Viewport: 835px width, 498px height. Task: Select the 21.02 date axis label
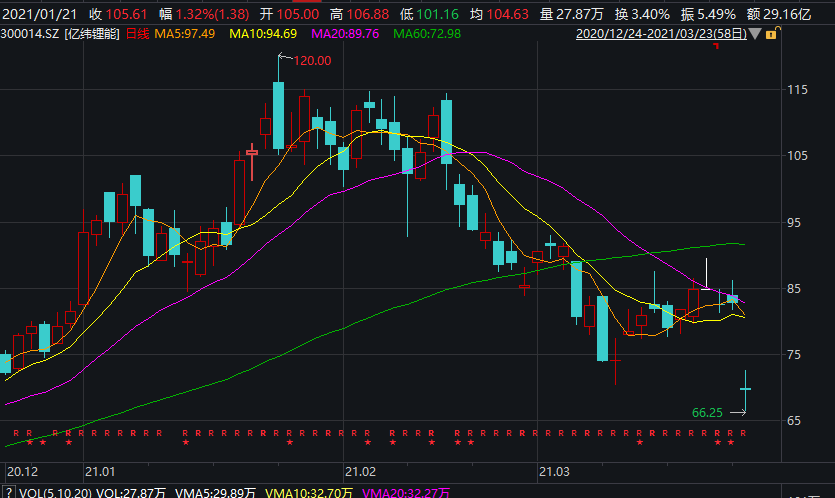pos(359,470)
